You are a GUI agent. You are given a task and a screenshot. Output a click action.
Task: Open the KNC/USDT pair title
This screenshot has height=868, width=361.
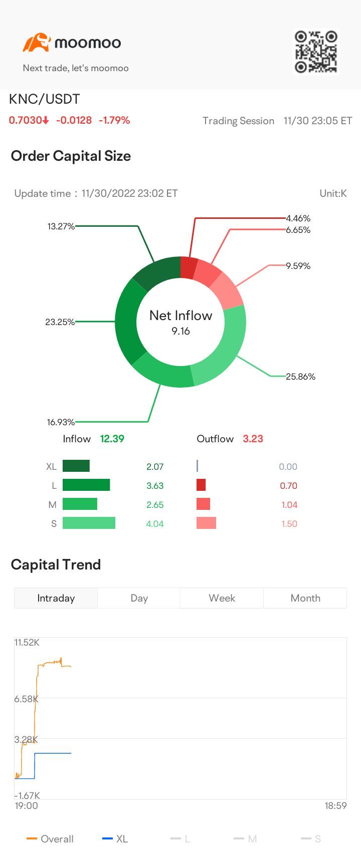(45, 99)
